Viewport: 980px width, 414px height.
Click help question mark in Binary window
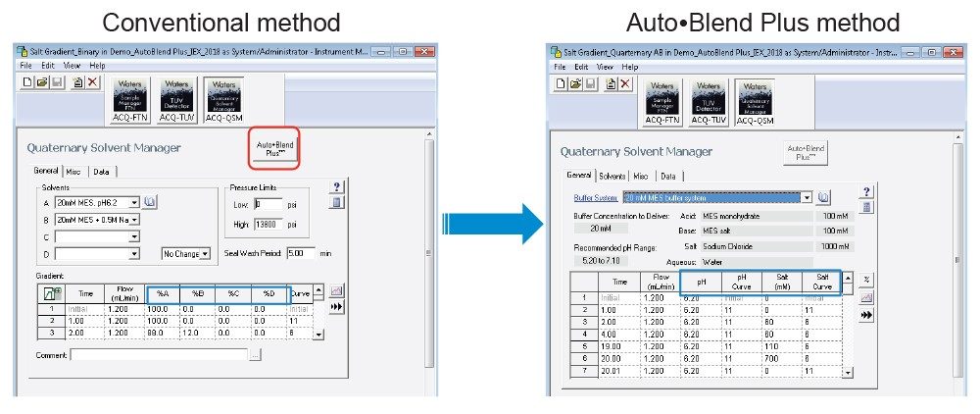pos(336,187)
